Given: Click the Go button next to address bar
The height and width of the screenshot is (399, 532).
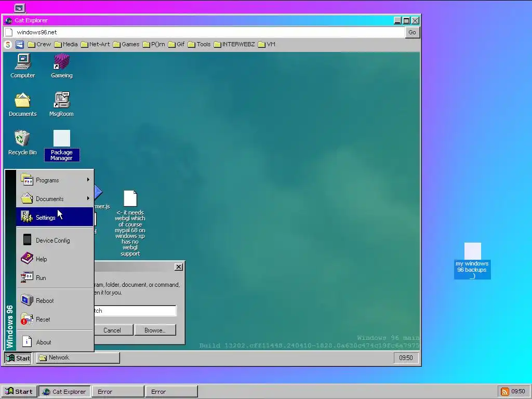Looking at the screenshot, I should pos(412,32).
